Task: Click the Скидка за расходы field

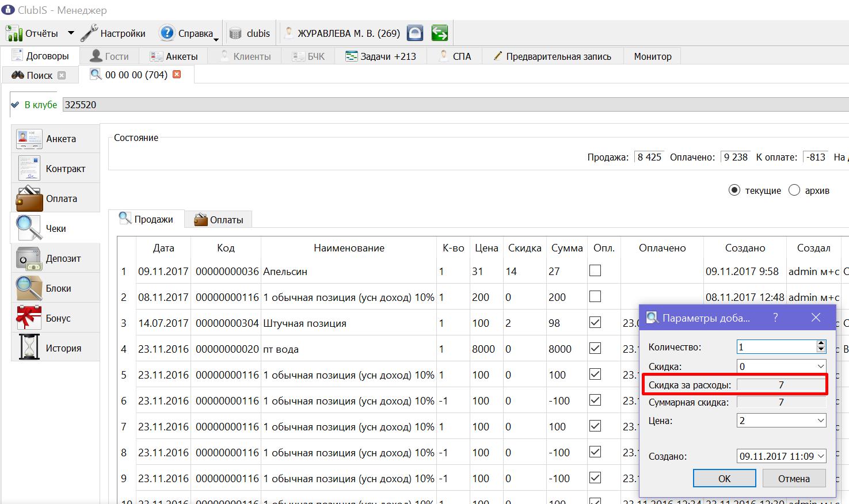Action: (781, 385)
